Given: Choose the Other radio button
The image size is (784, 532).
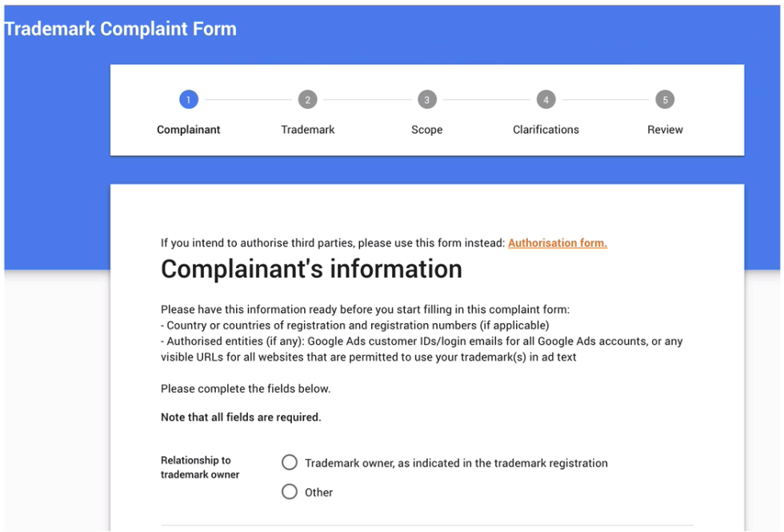Looking at the screenshot, I should pos(290,492).
